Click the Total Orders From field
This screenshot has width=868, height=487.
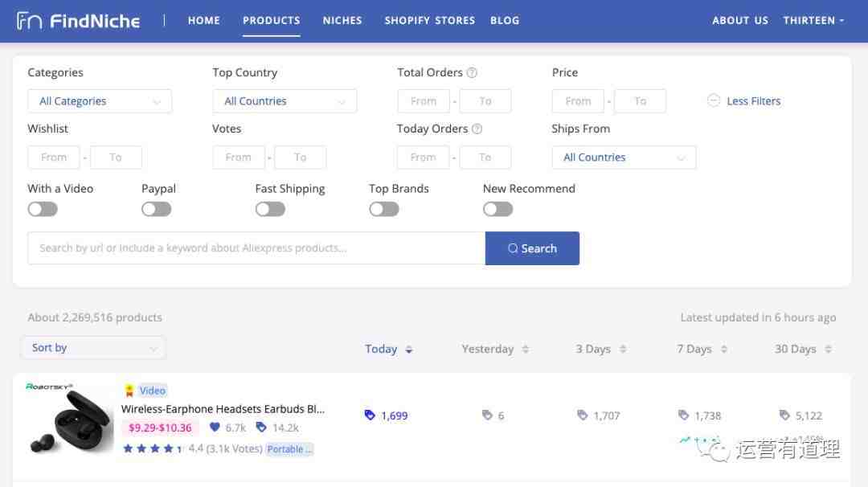tap(424, 101)
